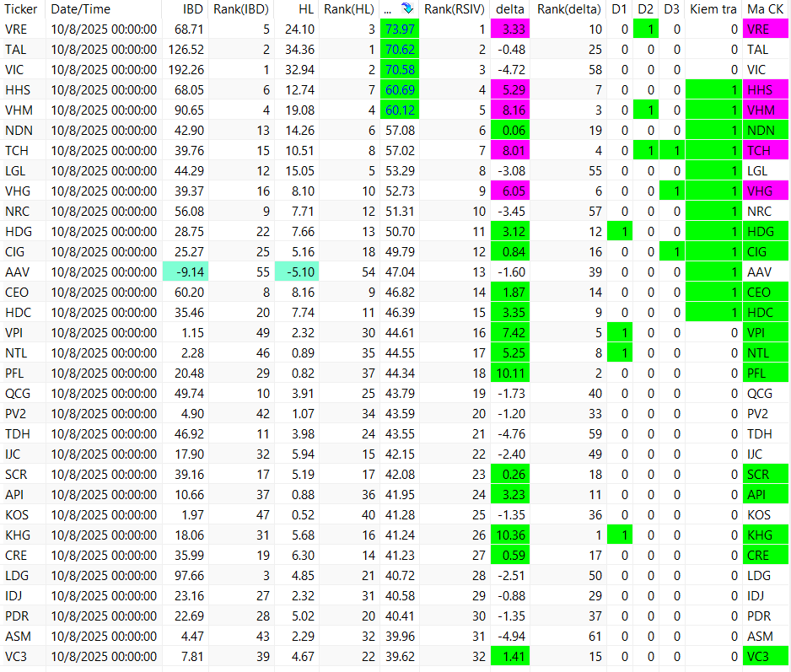Click the green delta value 10.11

[x=510, y=374]
